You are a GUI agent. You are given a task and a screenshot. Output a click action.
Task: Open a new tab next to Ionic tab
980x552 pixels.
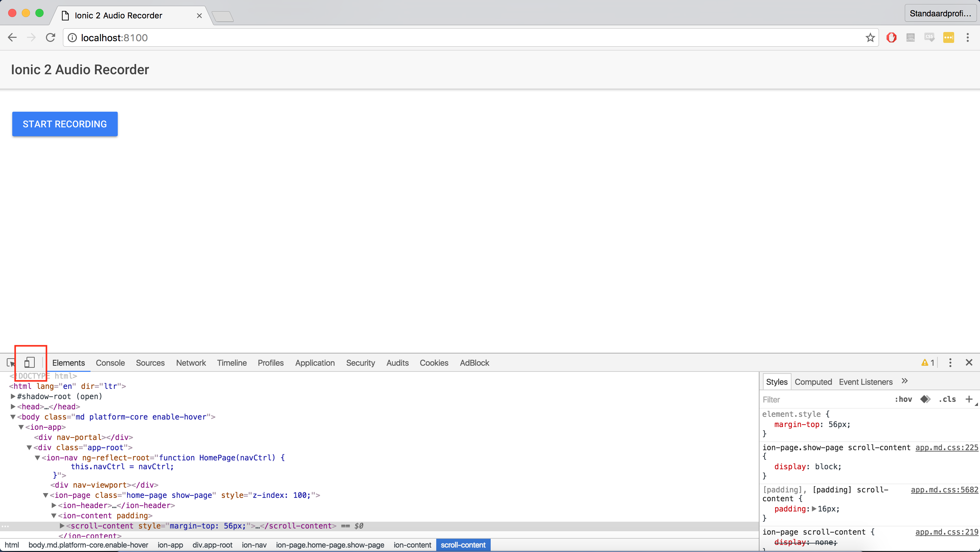pos(223,16)
